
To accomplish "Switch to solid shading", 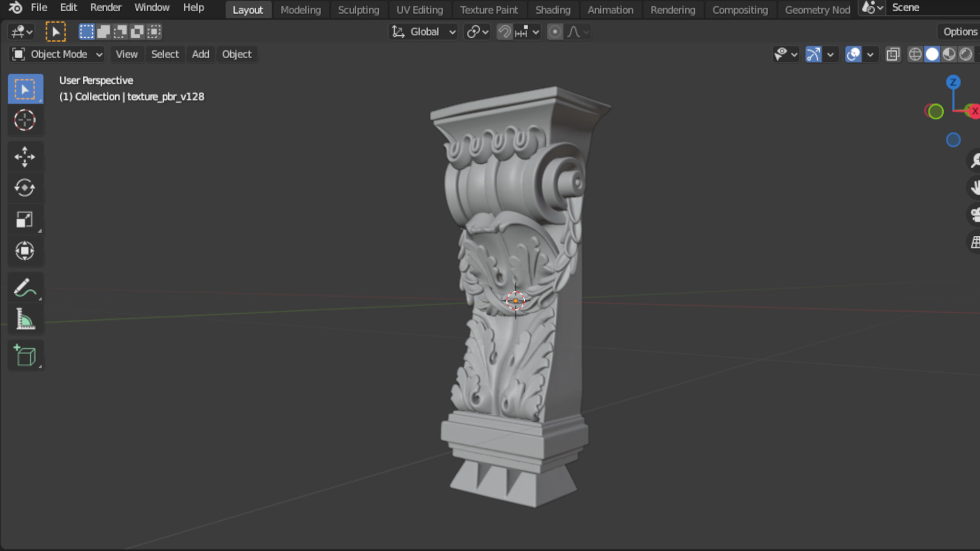I will point(932,54).
